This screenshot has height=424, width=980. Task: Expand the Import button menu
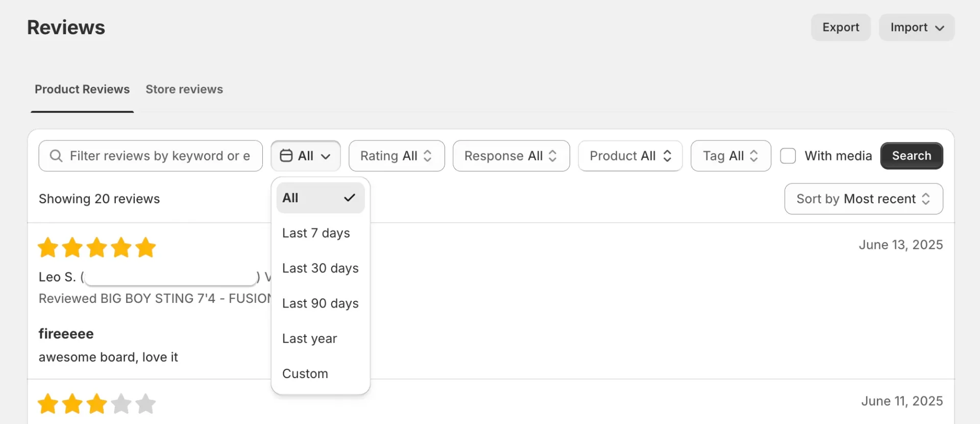tap(917, 27)
